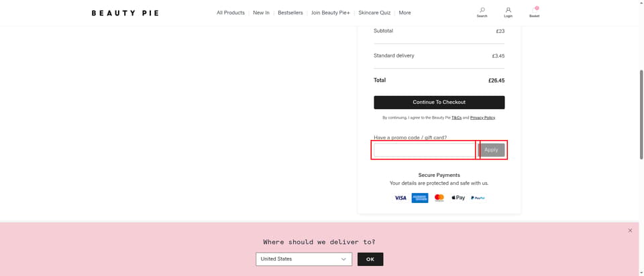Click the Subtotal value £23
Image resolution: width=644 pixels, height=276 pixels.
[500, 31]
